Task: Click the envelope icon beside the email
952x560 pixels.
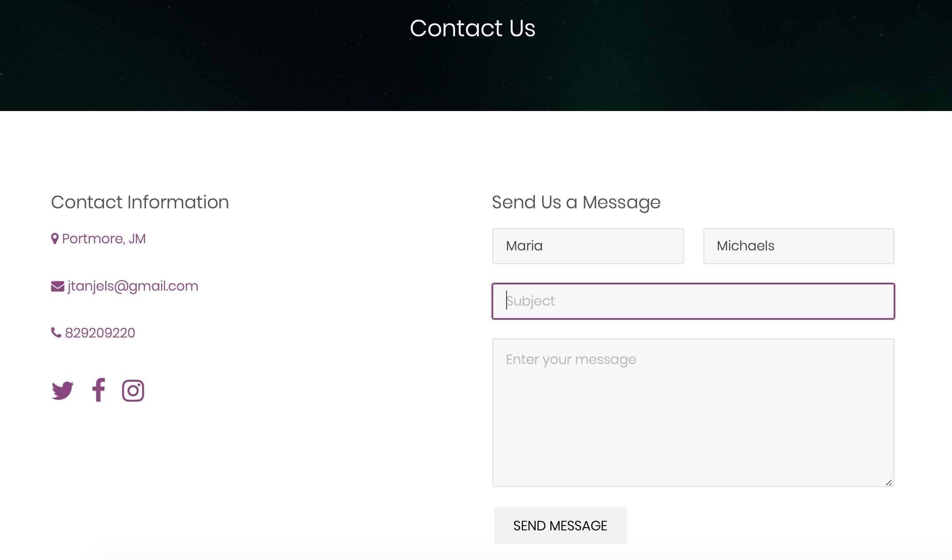Action: (x=58, y=286)
